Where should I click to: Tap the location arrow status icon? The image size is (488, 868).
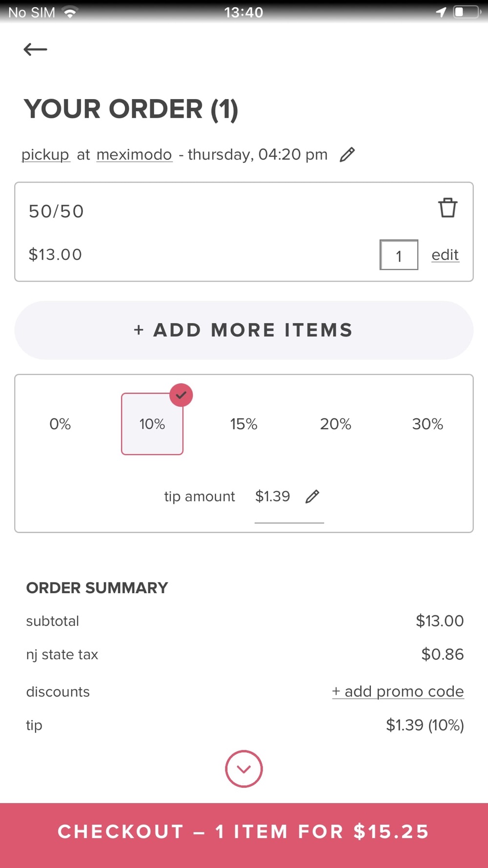pos(441,12)
